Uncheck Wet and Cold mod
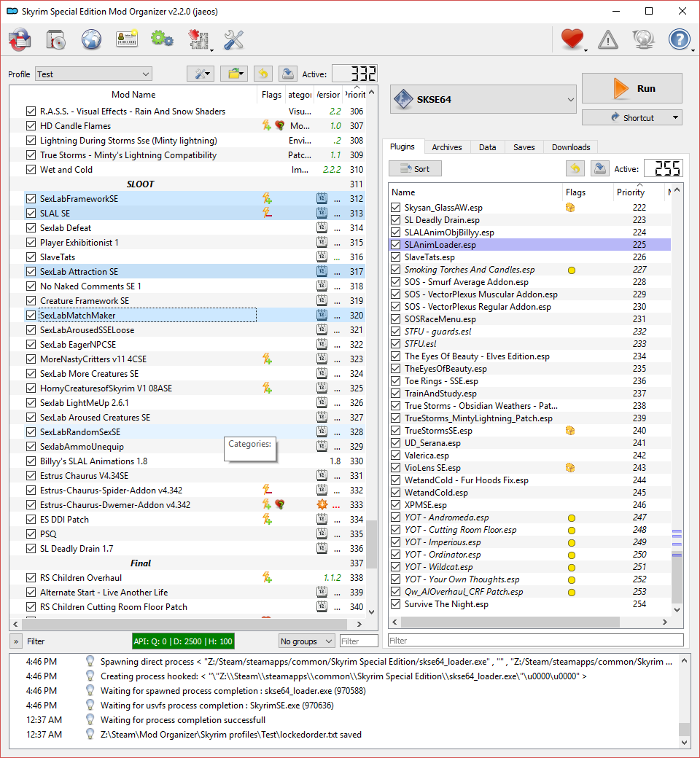The height and width of the screenshot is (758, 700). click(x=31, y=170)
